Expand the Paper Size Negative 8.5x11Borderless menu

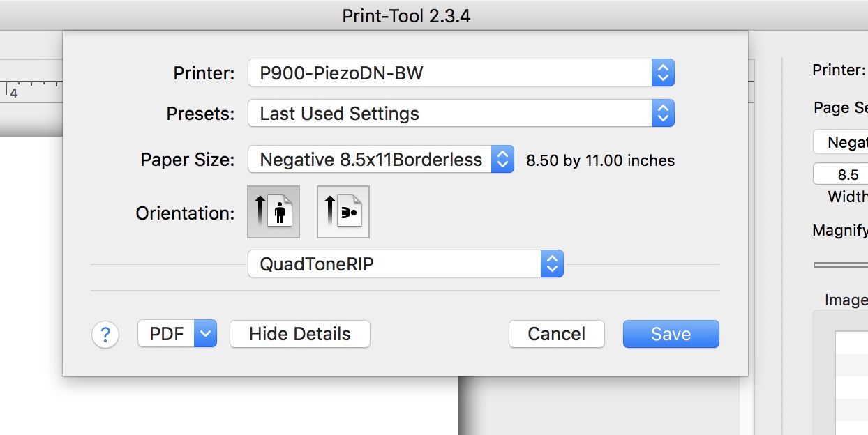pos(380,160)
